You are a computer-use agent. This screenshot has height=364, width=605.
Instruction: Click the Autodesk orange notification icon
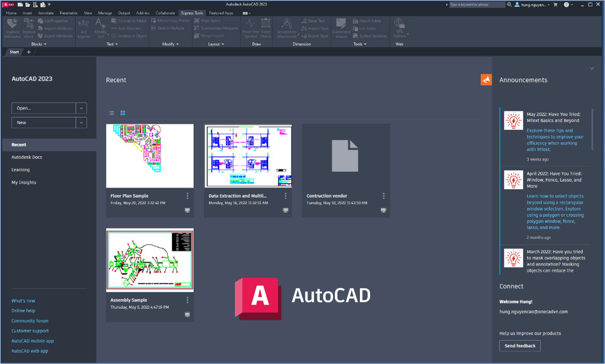pos(486,80)
